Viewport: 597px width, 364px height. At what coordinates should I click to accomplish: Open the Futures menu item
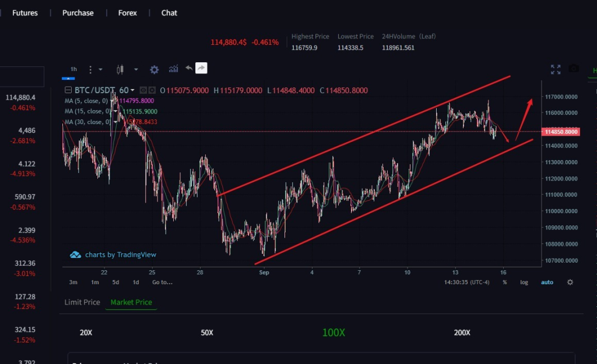pos(24,13)
